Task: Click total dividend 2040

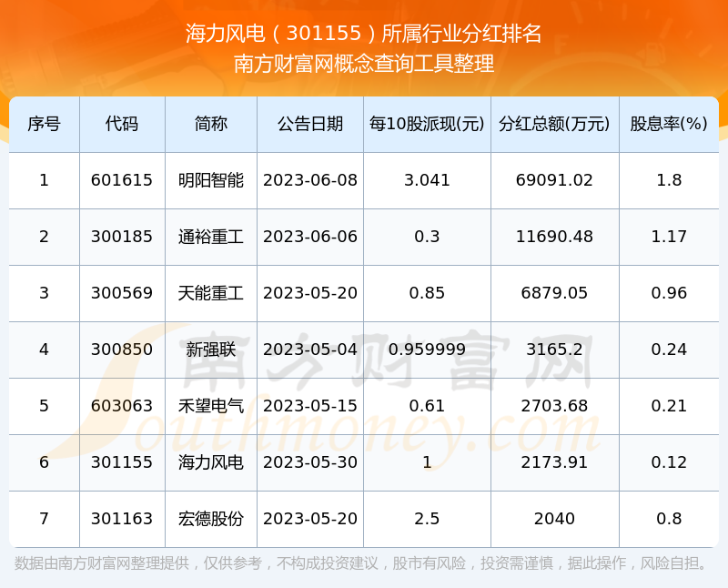Action: [x=554, y=519]
